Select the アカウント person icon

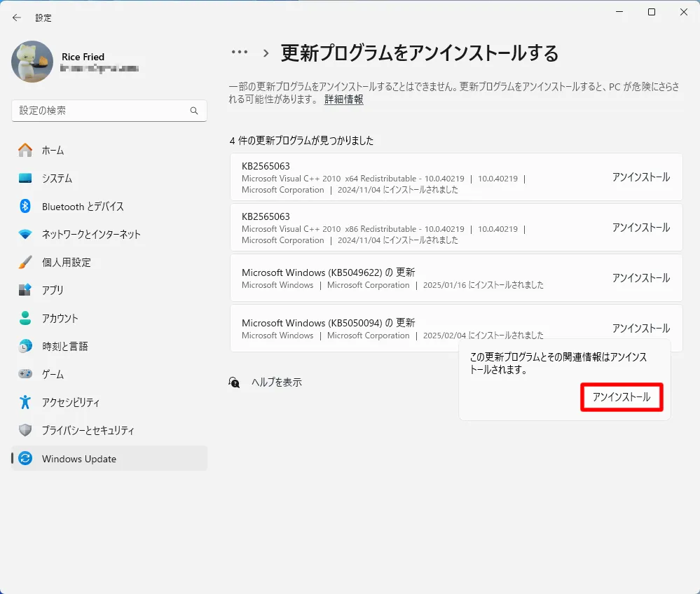(x=25, y=318)
